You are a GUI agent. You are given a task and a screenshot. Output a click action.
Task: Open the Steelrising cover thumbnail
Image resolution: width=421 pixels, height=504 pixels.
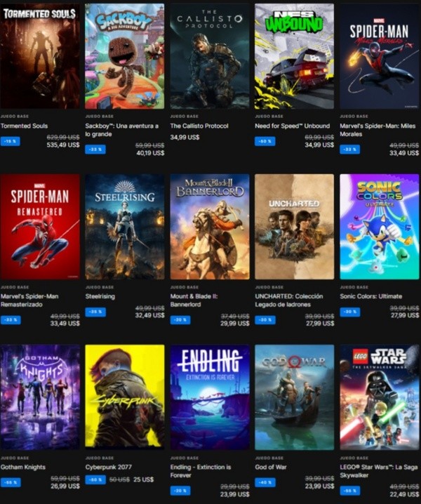(125, 227)
